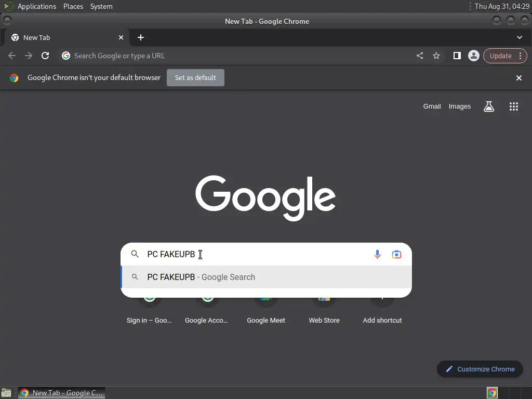Click the Google logo

pos(265,198)
